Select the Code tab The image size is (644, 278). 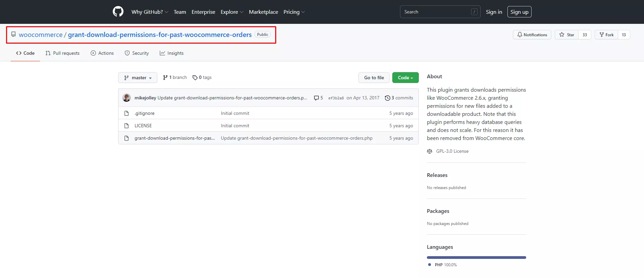click(x=25, y=53)
